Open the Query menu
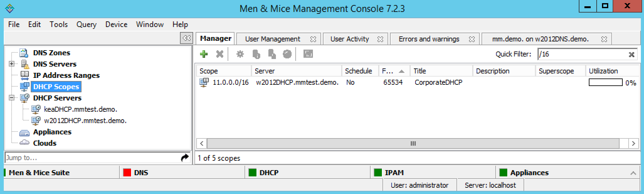Image resolution: width=644 pixels, height=194 pixels. [87, 24]
